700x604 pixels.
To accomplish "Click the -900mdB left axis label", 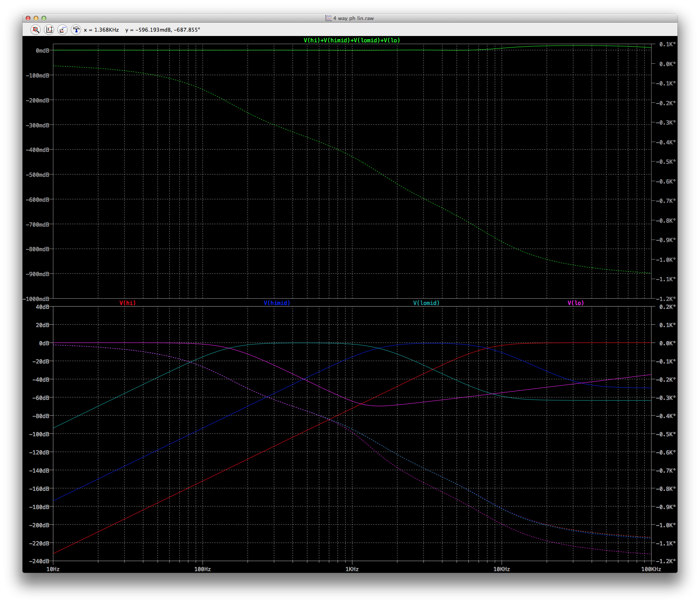I will pyautogui.click(x=38, y=274).
